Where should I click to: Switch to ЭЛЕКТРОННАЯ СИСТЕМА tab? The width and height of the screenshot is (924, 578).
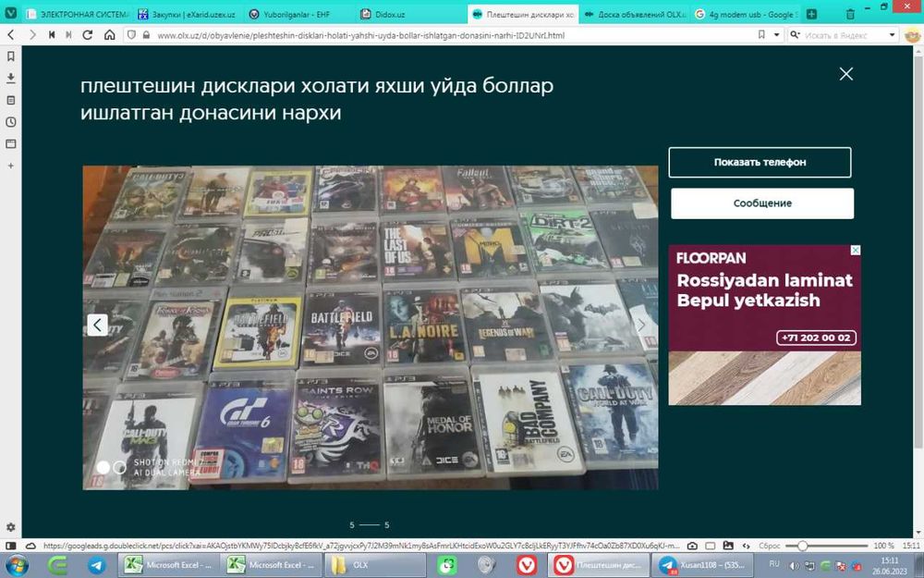(x=78, y=14)
